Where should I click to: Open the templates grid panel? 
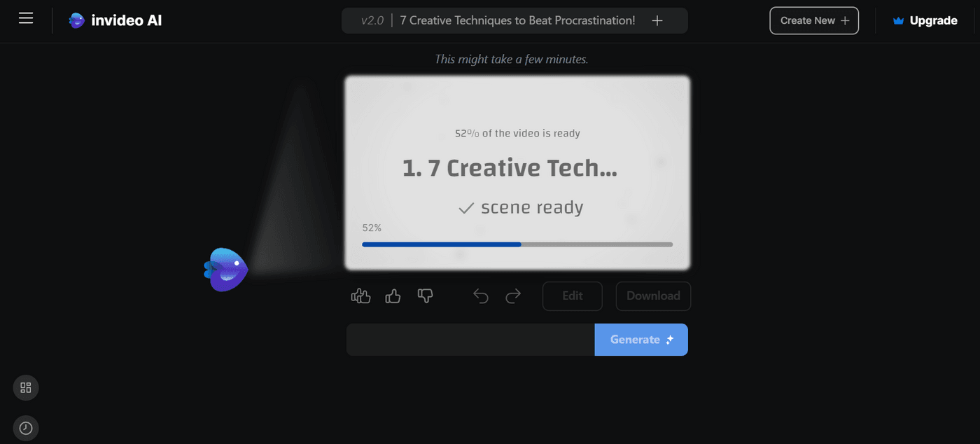click(x=25, y=387)
